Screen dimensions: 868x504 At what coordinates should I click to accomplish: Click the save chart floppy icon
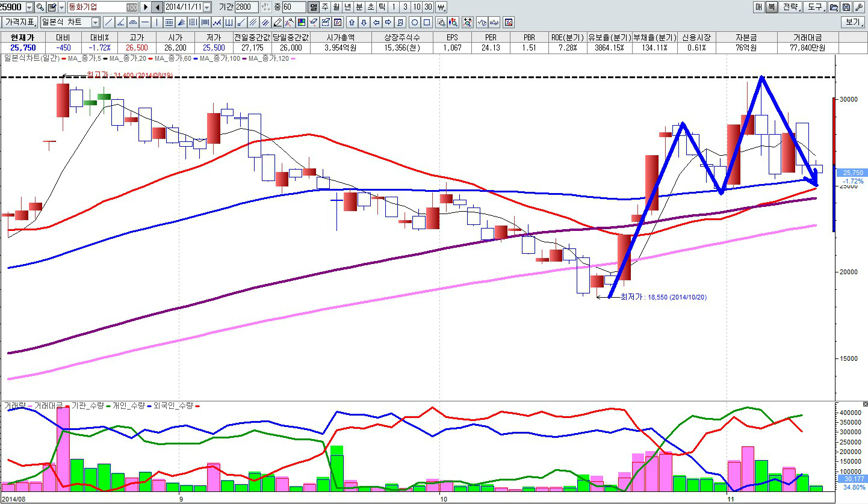[846, 7]
